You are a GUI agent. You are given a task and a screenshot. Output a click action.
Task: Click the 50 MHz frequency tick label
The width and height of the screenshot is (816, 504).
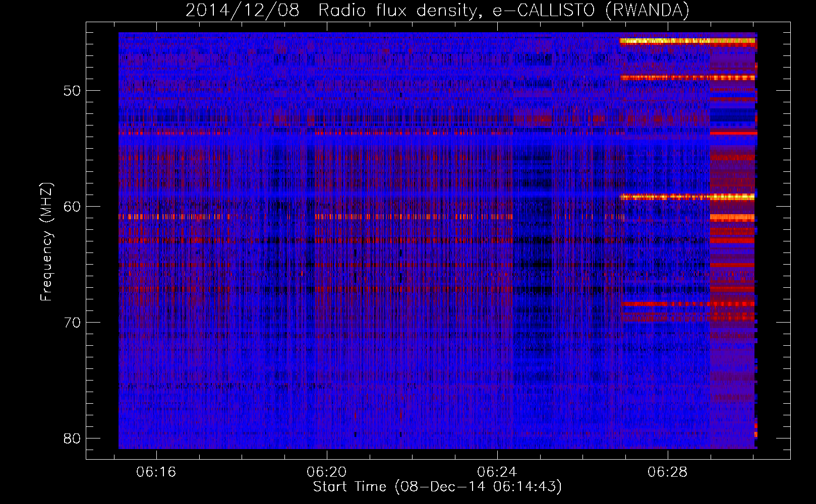[72, 91]
